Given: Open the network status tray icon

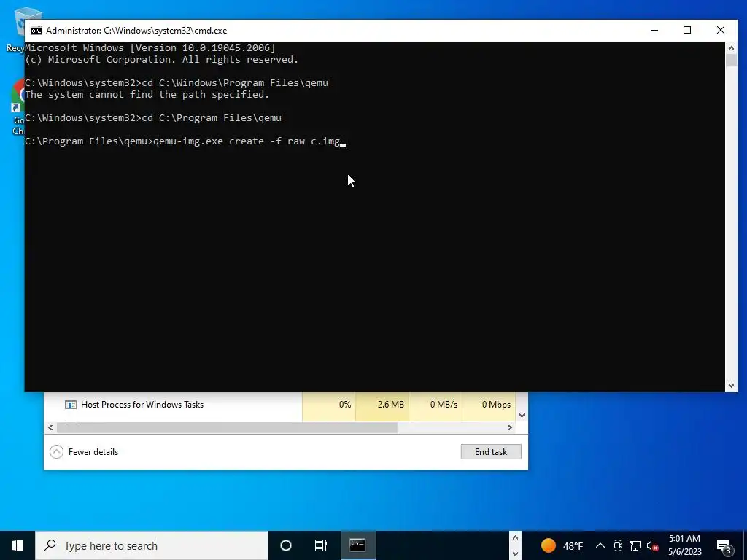Looking at the screenshot, I should coord(635,545).
